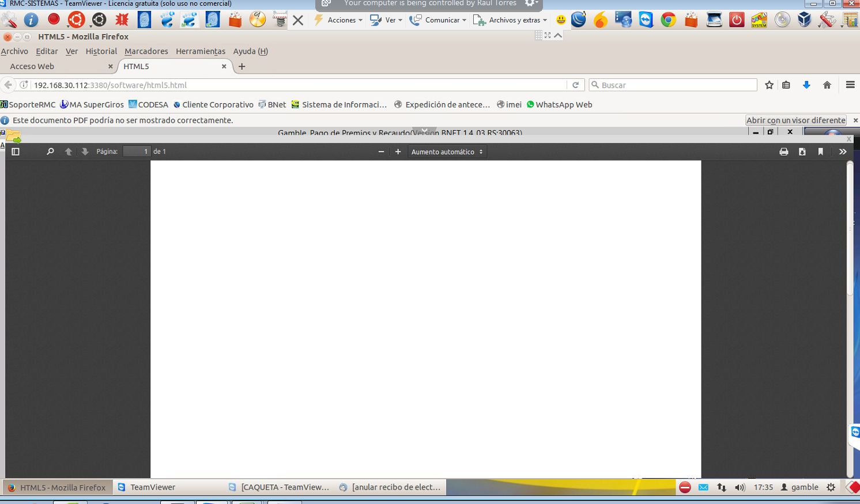Open PDF viewer tools chevron menu
The height and width of the screenshot is (504, 860).
tap(843, 151)
